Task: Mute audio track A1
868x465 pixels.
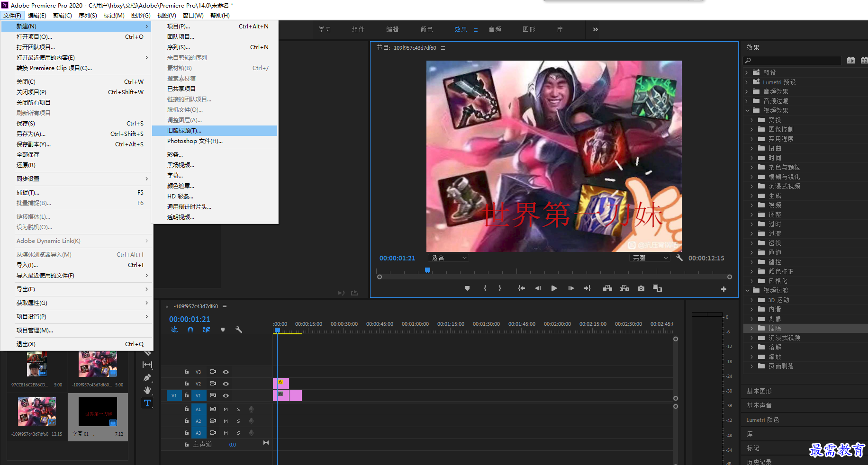Action: point(226,409)
